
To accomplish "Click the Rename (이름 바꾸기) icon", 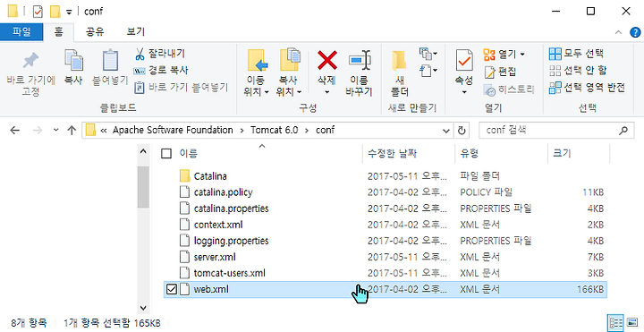I will [360, 60].
